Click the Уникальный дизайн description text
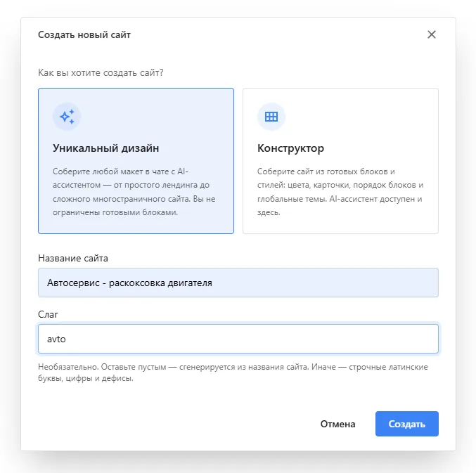 [134, 192]
